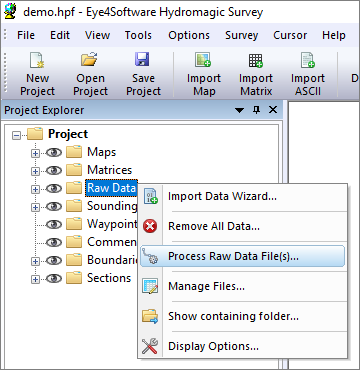
Task: Toggle visibility of the Maps layer
Action: tap(54, 153)
